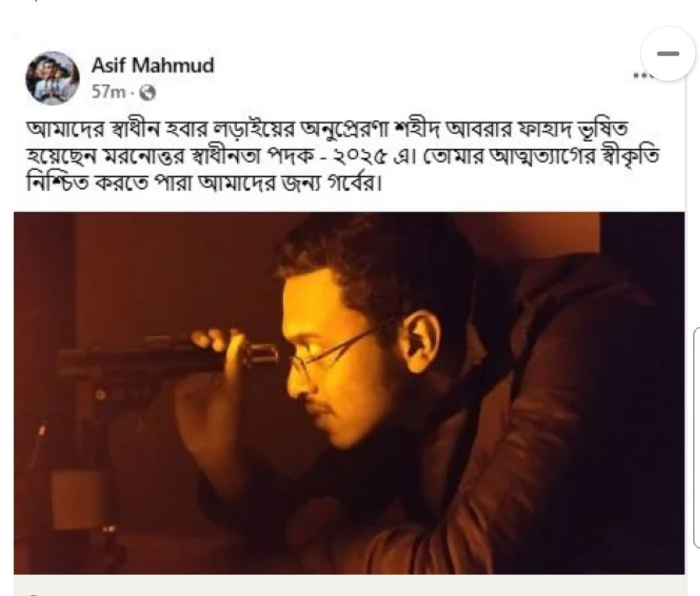Viewport: 700px width, 596px height.
Task: Click the round minus button
Action: click(x=668, y=54)
